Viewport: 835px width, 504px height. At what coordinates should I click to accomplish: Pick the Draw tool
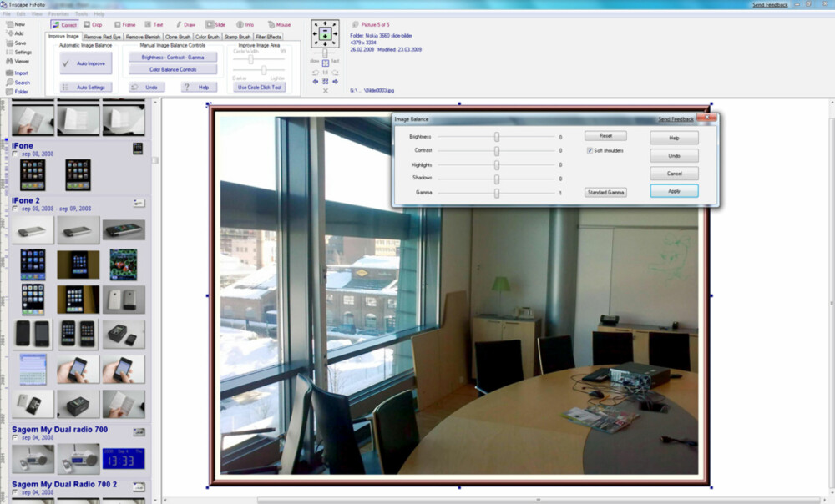pos(186,24)
